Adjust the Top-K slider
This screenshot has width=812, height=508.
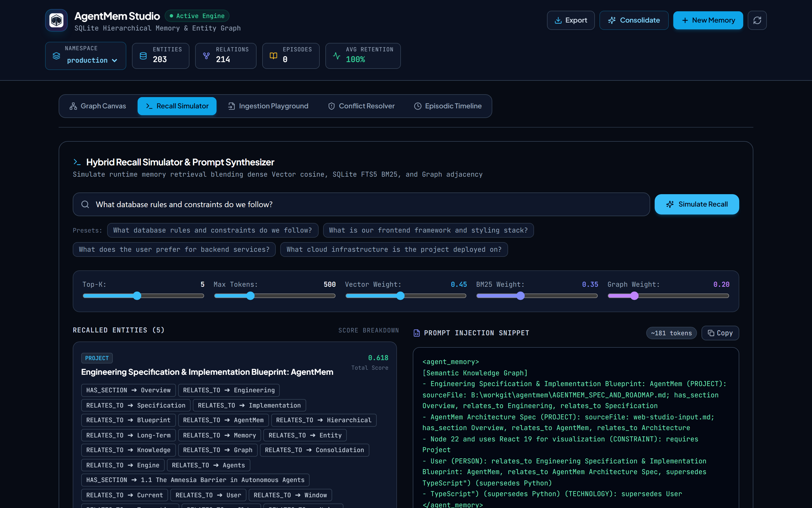[143, 296]
